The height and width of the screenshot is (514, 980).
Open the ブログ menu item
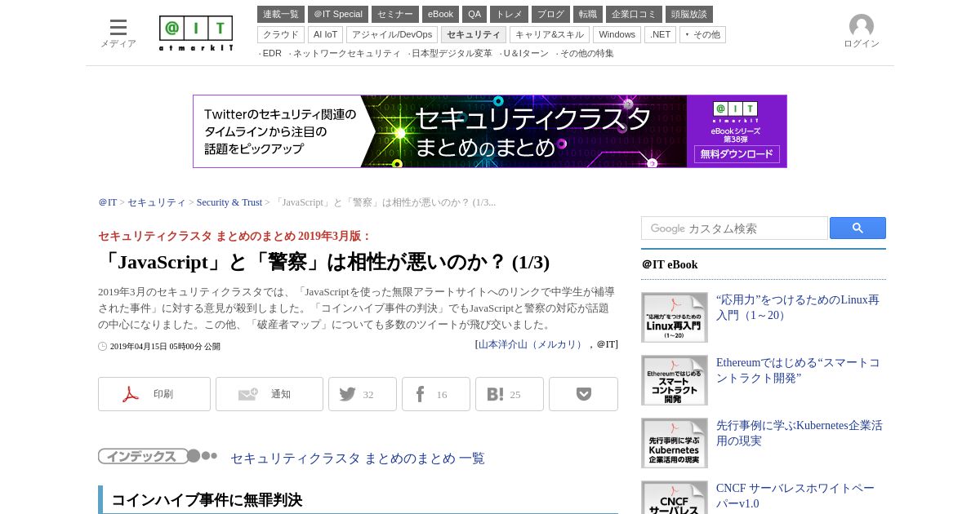coord(550,14)
